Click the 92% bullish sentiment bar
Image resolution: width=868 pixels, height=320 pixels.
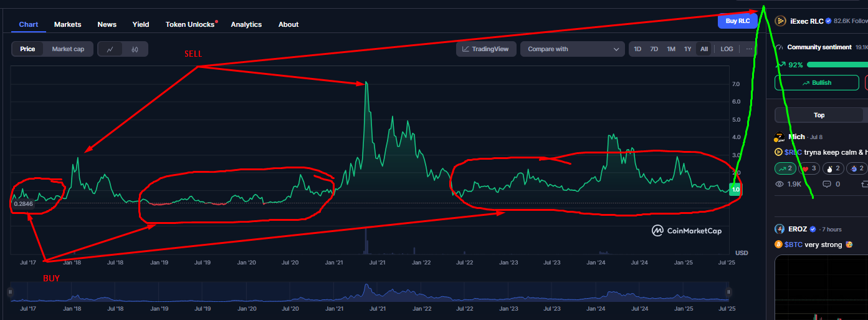tap(837, 65)
